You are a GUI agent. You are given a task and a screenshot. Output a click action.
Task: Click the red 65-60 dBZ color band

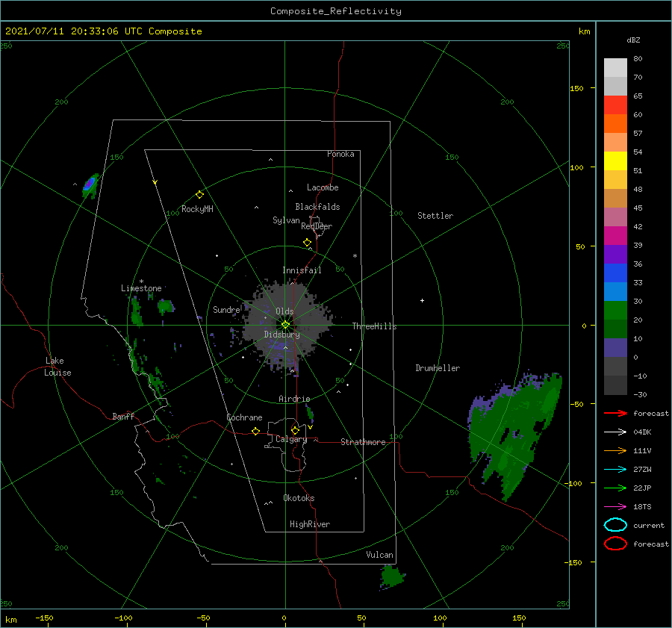click(x=615, y=105)
